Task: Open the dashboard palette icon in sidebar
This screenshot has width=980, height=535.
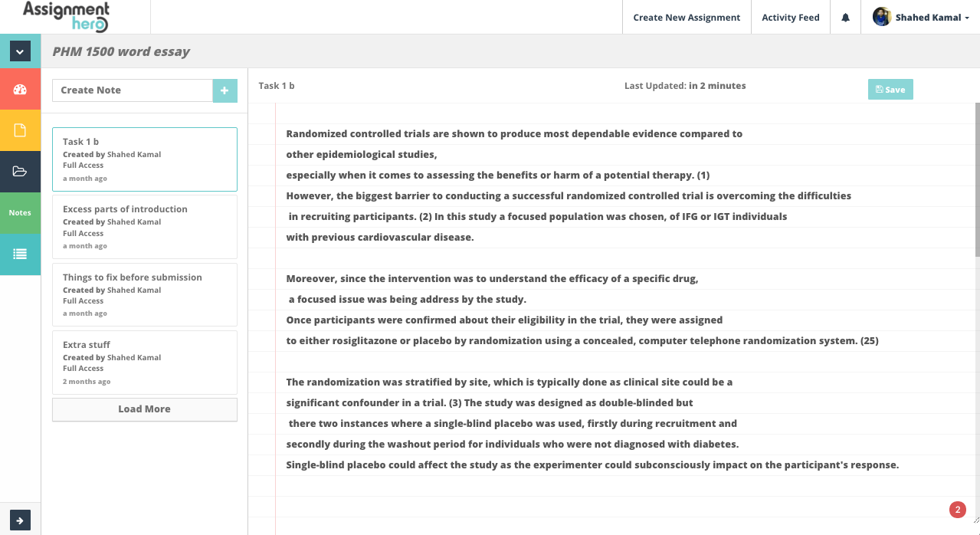Action: coord(20,89)
